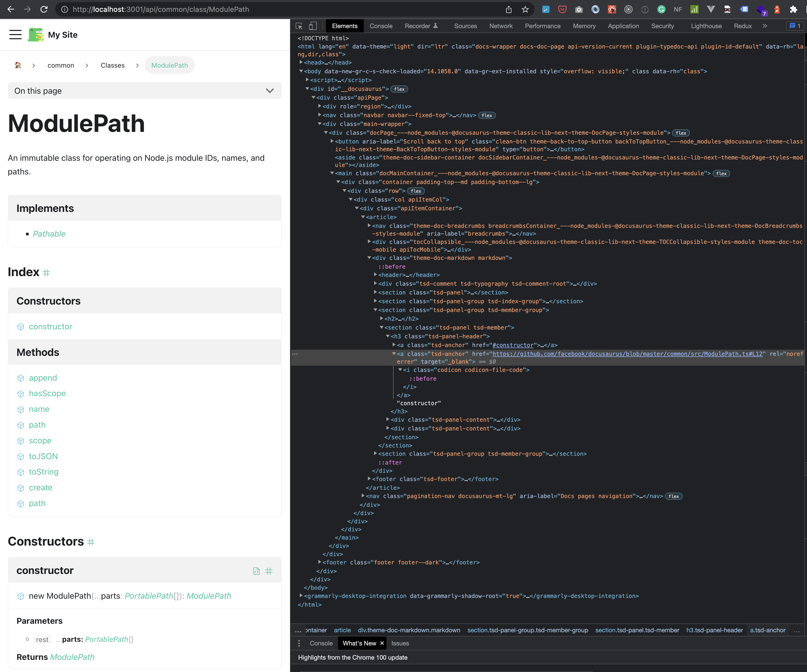Expand the pagination-nav element node
The image size is (807, 672).
click(363, 496)
